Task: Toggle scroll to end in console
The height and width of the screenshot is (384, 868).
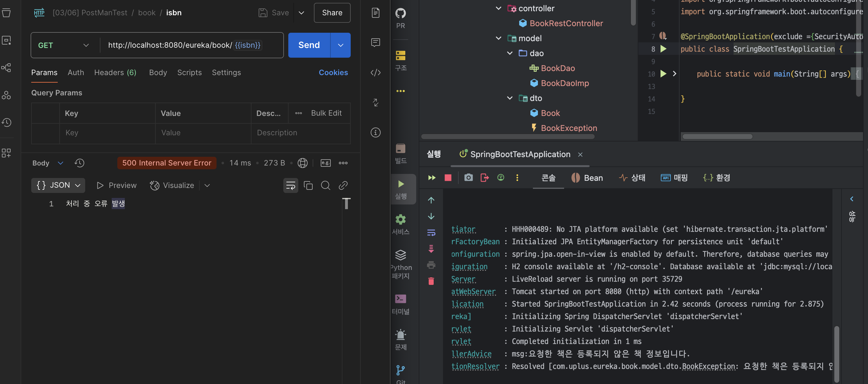Action: [431, 249]
